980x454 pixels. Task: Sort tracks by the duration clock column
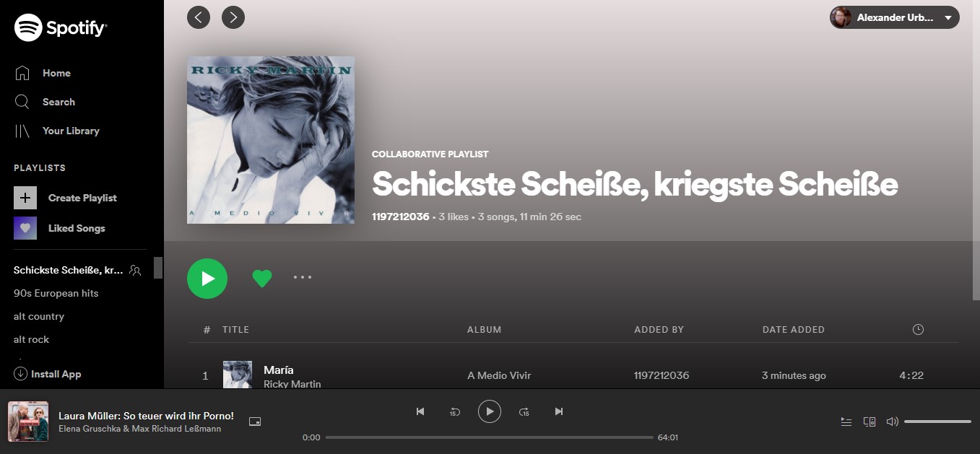coord(918,329)
